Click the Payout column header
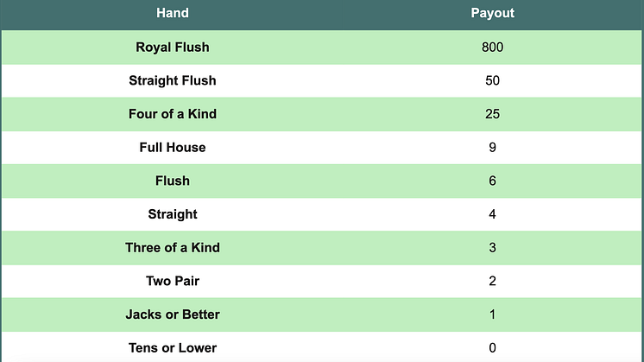This screenshot has width=644, height=362. [492, 13]
